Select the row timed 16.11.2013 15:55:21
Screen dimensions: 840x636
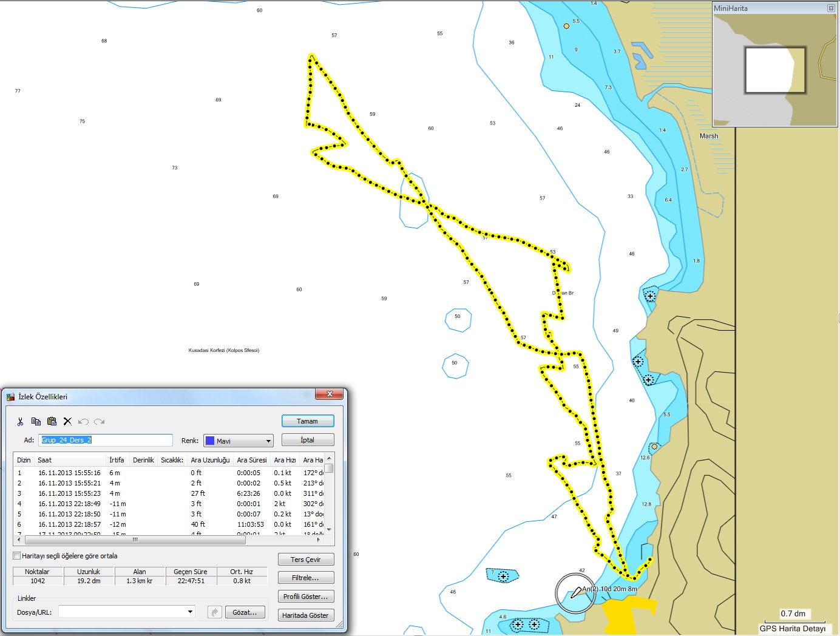tap(169, 483)
